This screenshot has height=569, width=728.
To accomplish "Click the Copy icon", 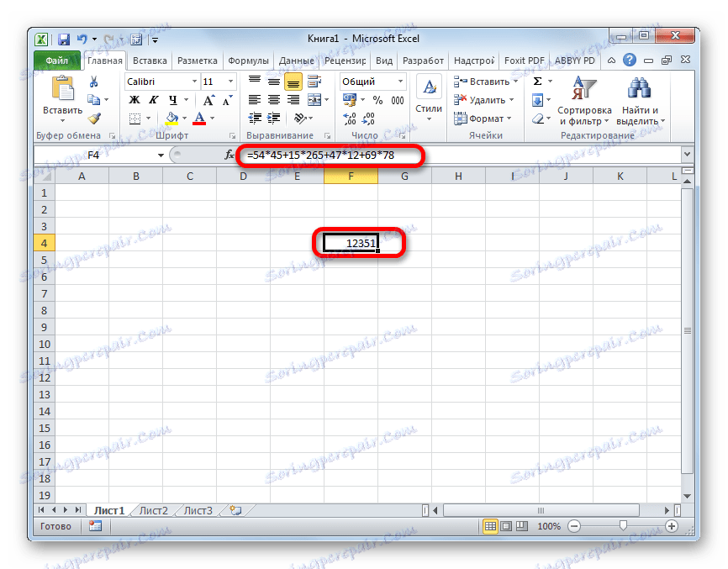I will pos(94,100).
